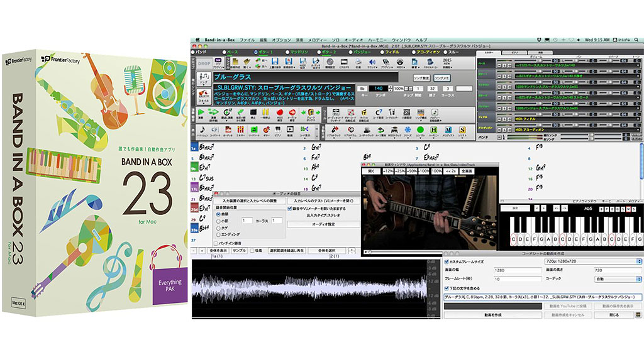Open the ハーモニー menu in menu bar

point(378,40)
